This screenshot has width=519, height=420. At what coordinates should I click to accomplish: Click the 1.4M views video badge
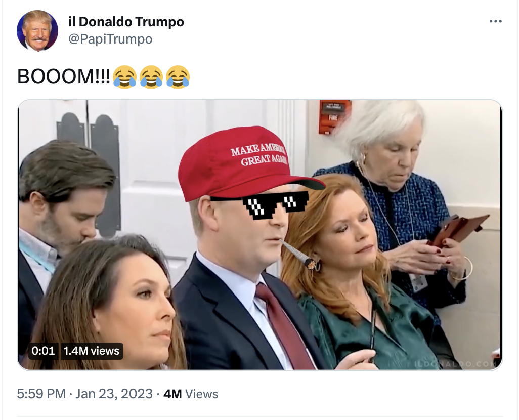tap(92, 351)
